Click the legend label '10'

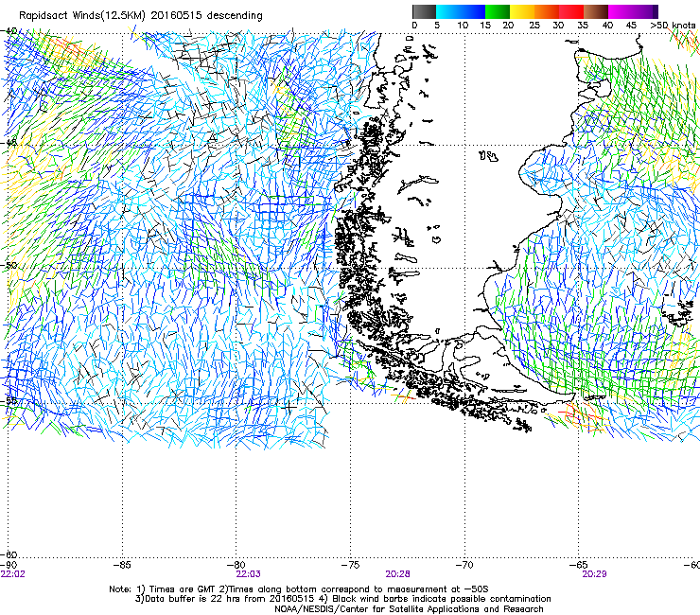[463, 26]
